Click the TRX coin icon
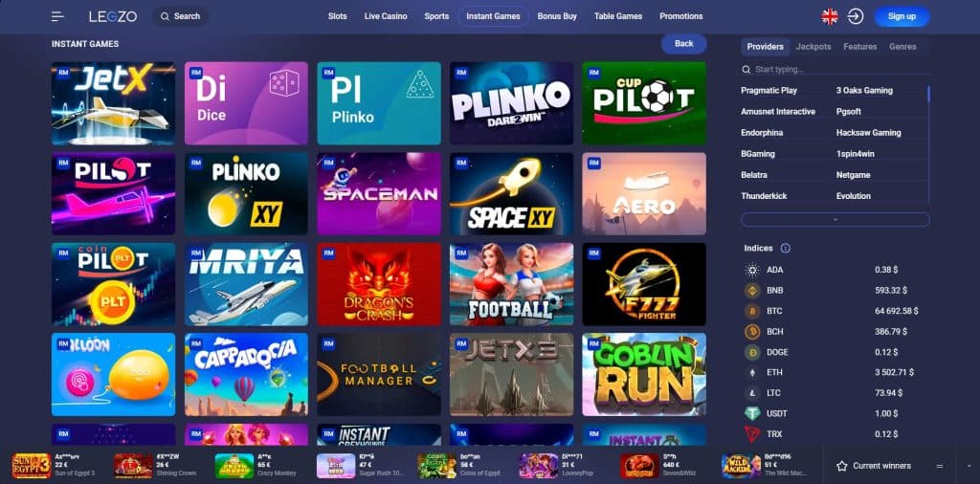 [x=752, y=434]
